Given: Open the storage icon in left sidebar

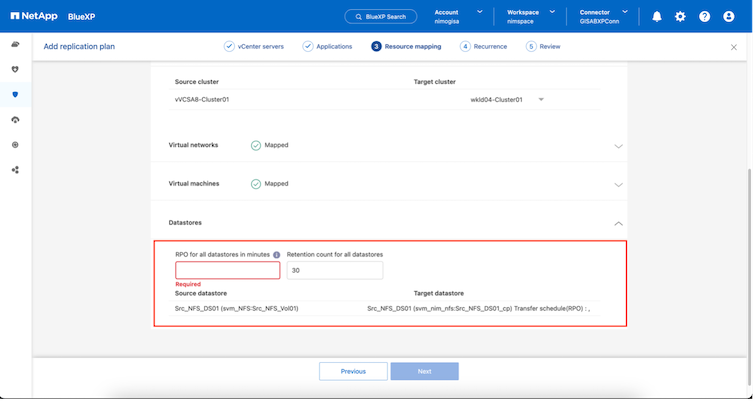Looking at the screenshot, I should coord(15,45).
